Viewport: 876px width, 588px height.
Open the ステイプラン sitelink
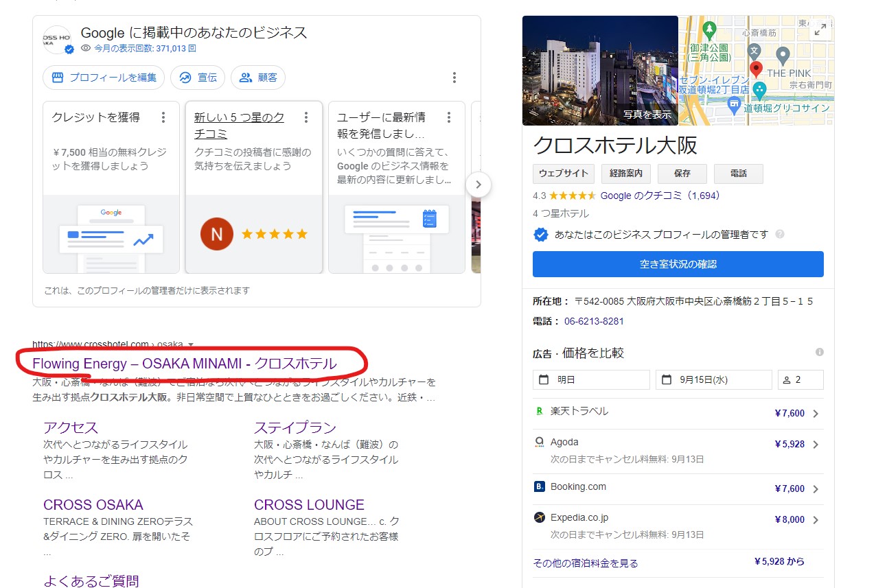point(295,428)
